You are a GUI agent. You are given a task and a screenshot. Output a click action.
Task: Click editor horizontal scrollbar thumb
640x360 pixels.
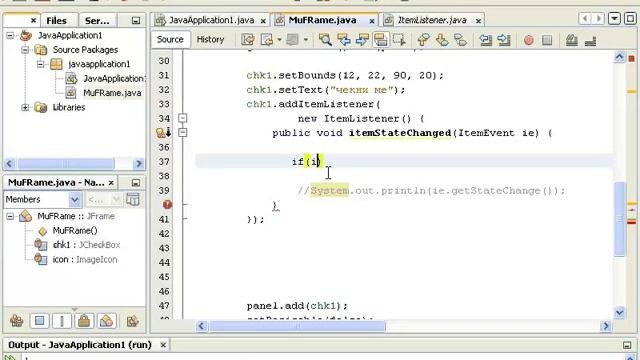pyautogui.click(x=297, y=326)
